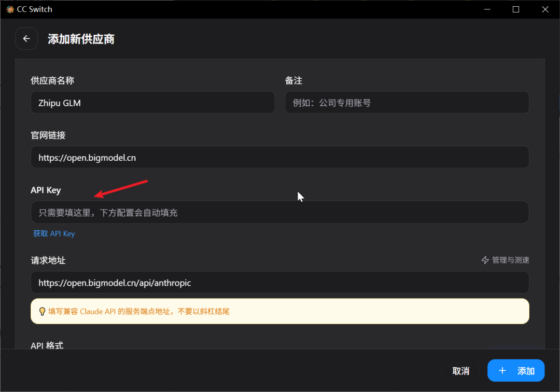
Task: Click the 官网链接 input field
Action: 279,158
